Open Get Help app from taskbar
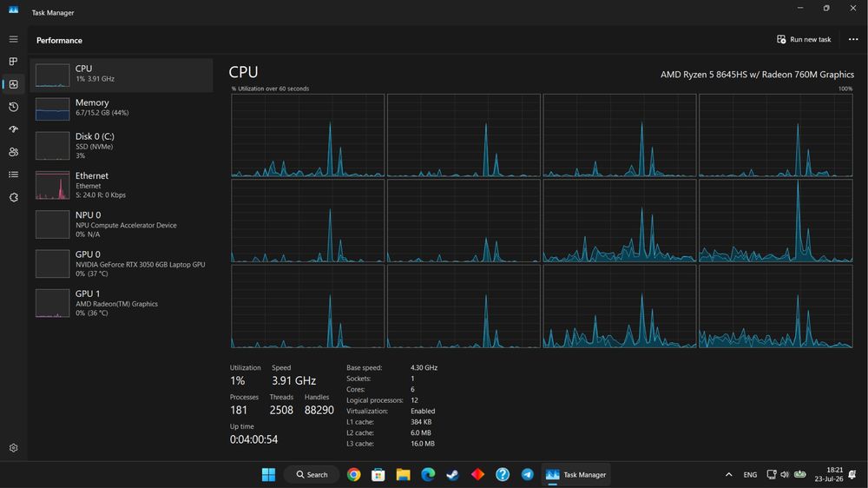868x488 pixels. click(x=502, y=475)
